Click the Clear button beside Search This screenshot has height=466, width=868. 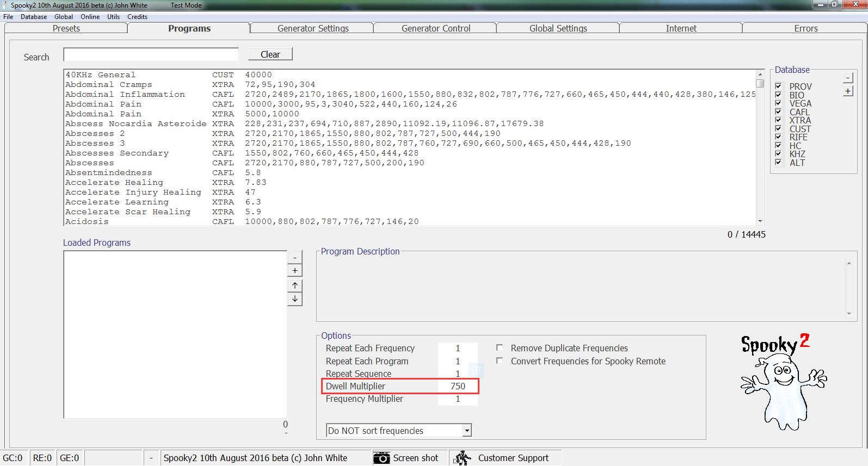click(270, 54)
